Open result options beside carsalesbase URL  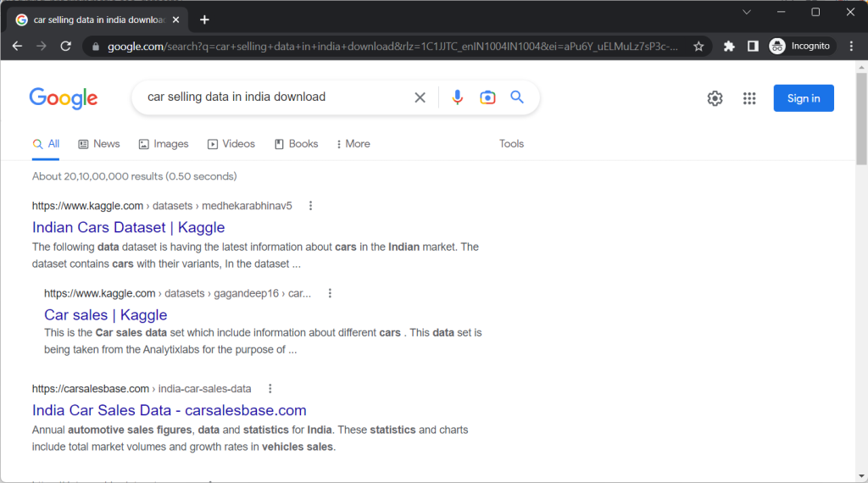tap(270, 389)
